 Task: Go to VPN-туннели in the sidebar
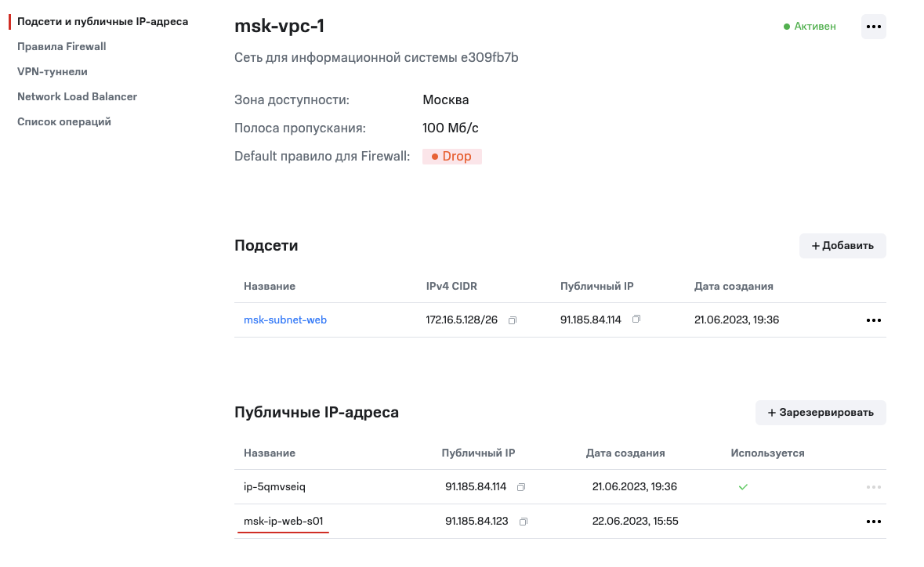(x=53, y=71)
